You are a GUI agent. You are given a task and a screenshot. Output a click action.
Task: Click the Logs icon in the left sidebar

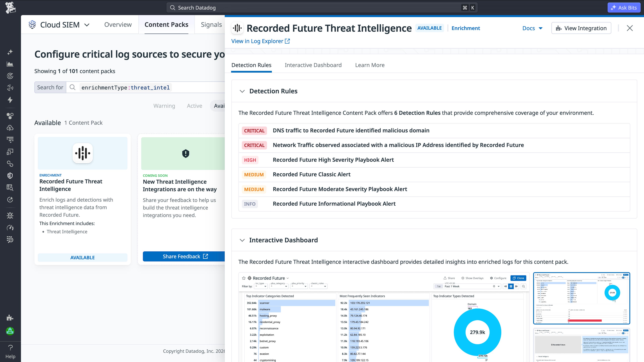pyautogui.click(x=10, y=139)
